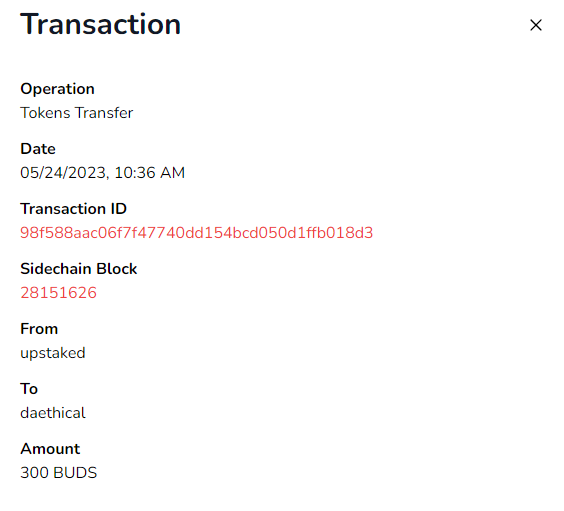Click the 05/24/2023 date text

(63, 173)
